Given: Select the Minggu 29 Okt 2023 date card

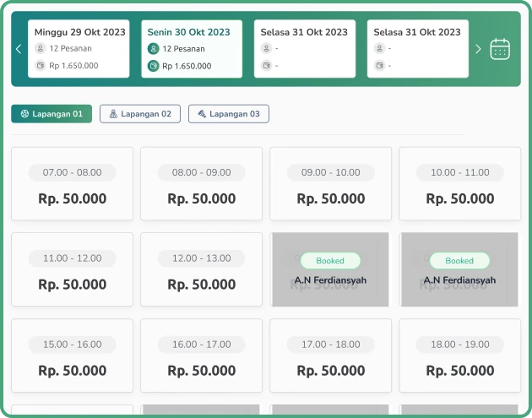Looking at the screenshot, I should 79,48.
